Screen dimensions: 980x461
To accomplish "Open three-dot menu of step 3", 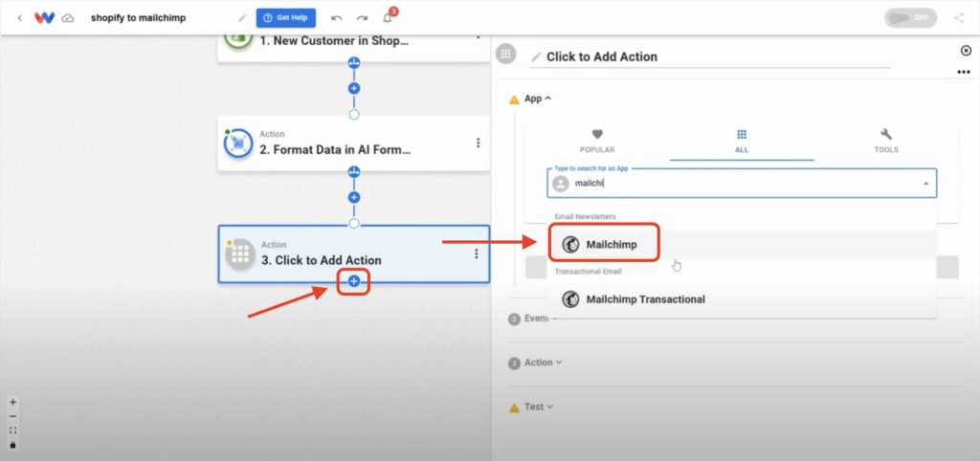I will tap(477, 253).
